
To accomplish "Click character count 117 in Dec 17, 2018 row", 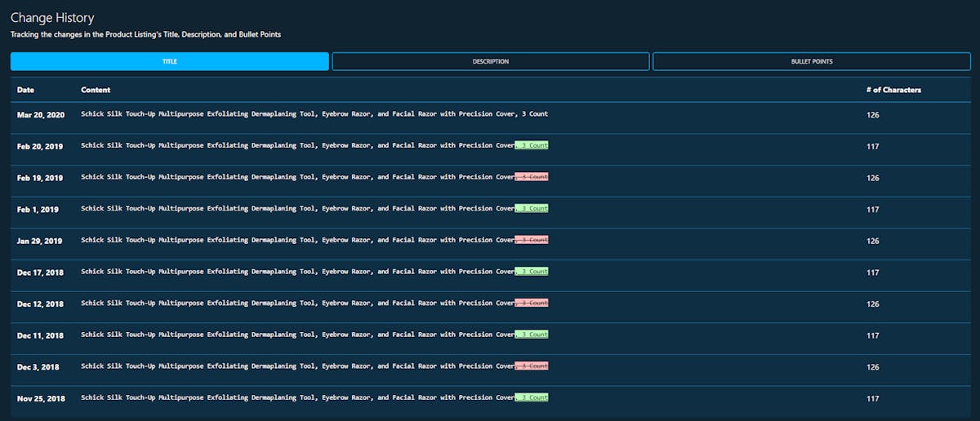I will pyautogui.click(x=873, y=273).
